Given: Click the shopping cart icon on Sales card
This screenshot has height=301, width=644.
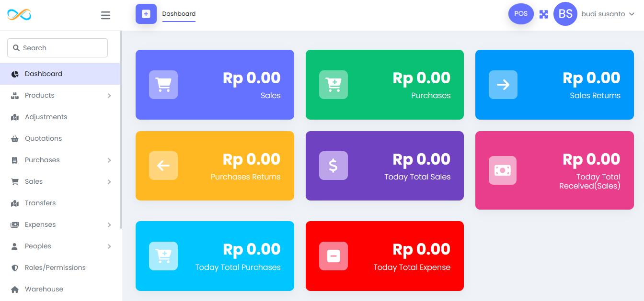Looking at the screenshot, I should tap(163, 85).
